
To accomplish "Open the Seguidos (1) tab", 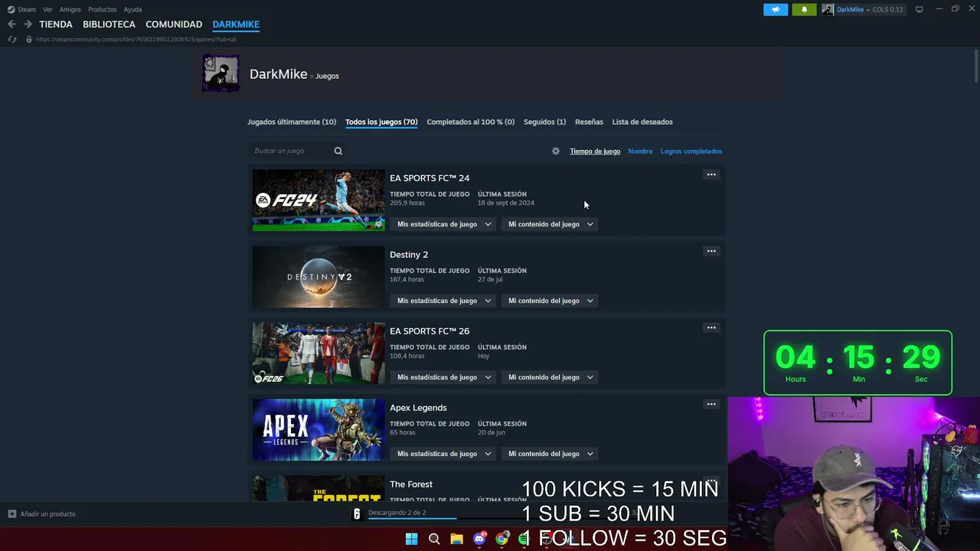I will click(545, 122).
